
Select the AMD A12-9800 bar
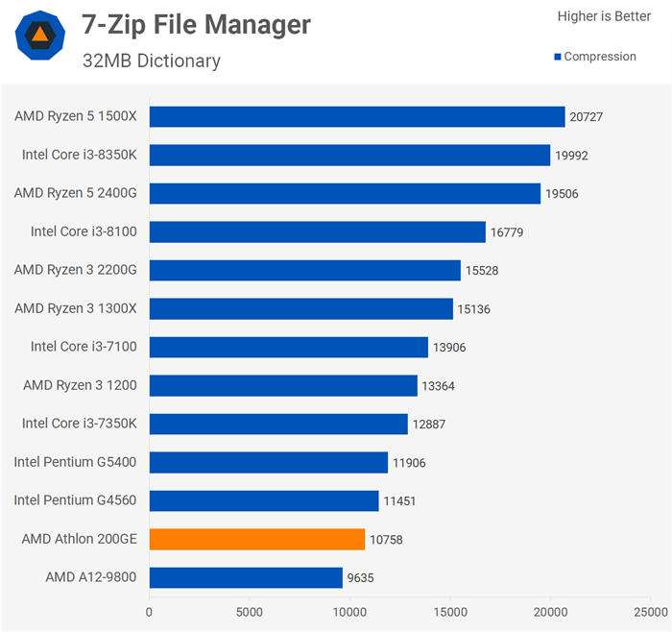coord(246,577)
